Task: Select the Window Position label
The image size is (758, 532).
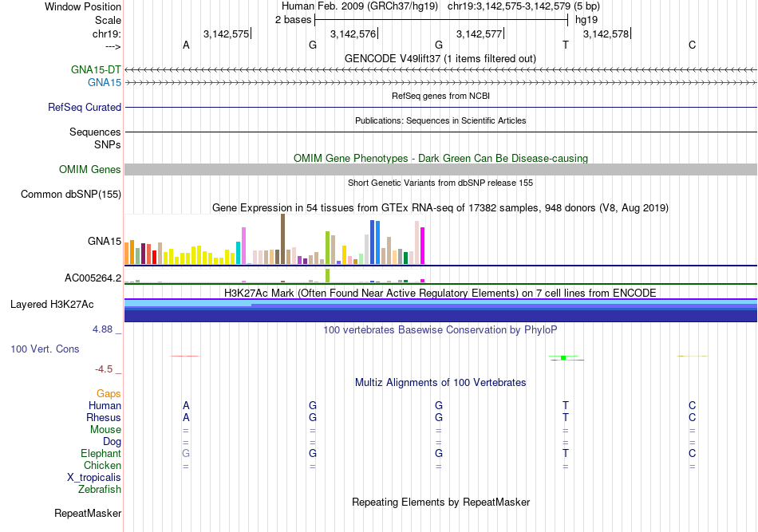Action: coord(83,6)
